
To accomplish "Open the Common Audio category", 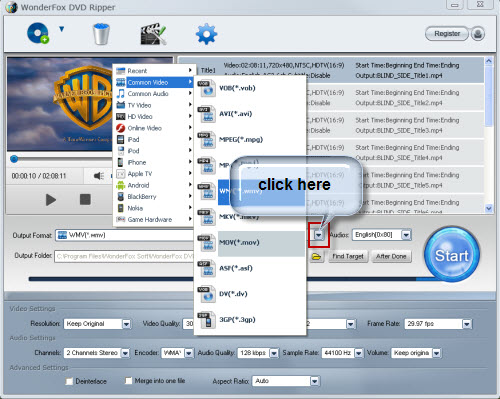I will coord(154,94).
